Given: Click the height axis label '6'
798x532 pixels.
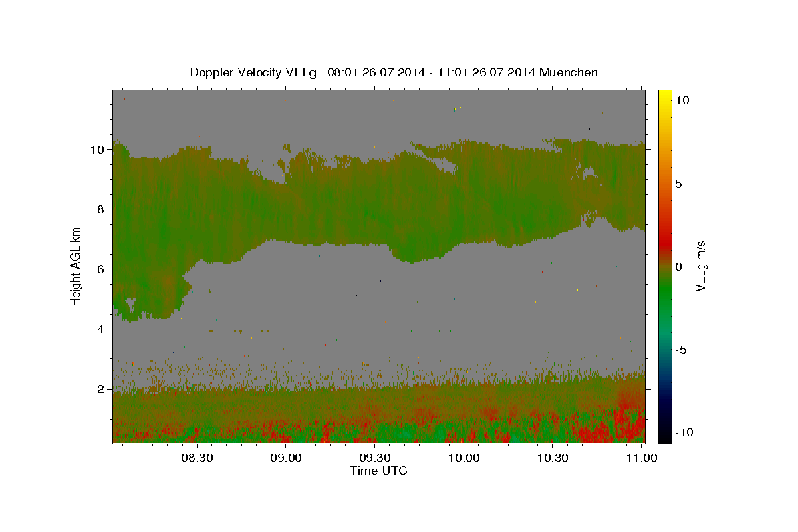Looking at the screenshot, I should [x=102, y=269].
